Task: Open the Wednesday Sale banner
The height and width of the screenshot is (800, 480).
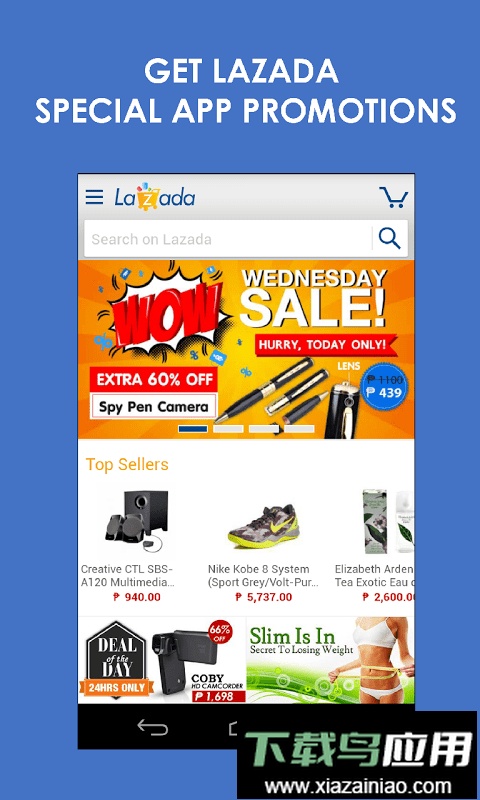Action: tap(246, 349)
